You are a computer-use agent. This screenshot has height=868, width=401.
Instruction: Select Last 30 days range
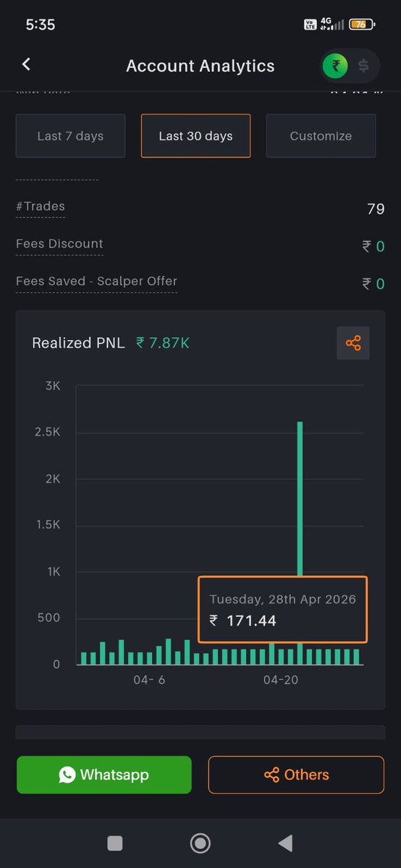195,136
